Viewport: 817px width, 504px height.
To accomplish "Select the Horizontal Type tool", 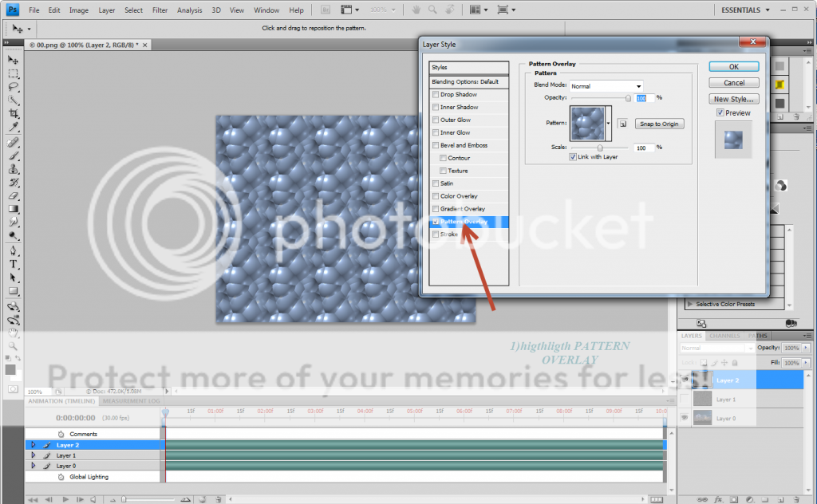I will [x=14, y=264].
